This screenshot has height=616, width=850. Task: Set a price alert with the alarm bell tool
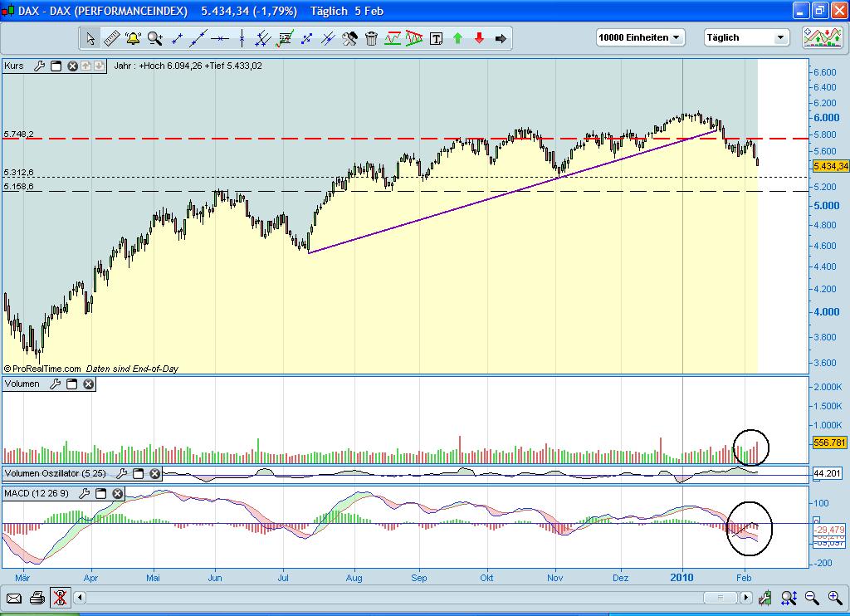[x=132, y=38]
